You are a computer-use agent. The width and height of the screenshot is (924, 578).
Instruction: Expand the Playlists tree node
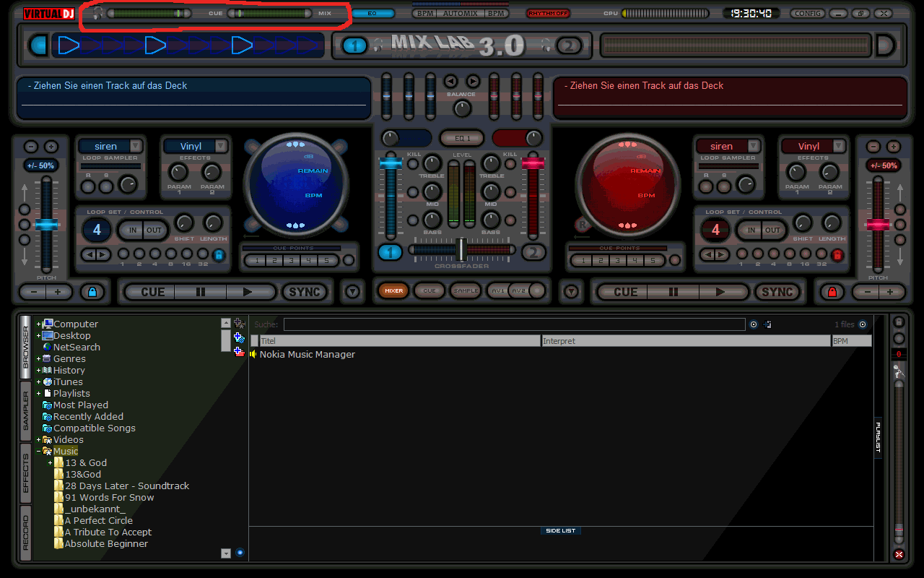pos(38,394)
